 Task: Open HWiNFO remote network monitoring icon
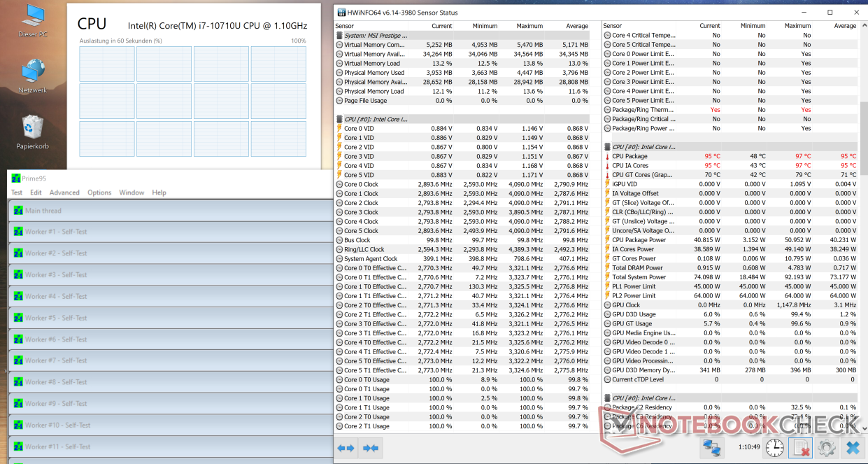tap(713, 447)
